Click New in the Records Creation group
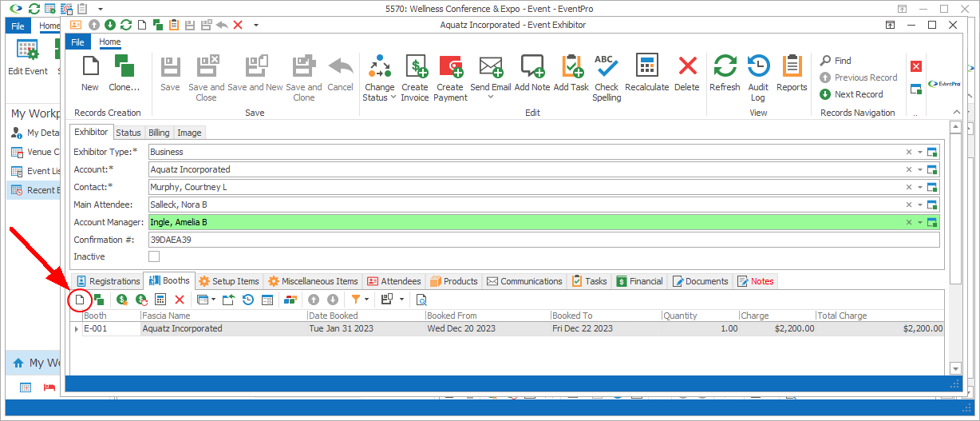This screenshot has width=980, height=421. (90, 73)
